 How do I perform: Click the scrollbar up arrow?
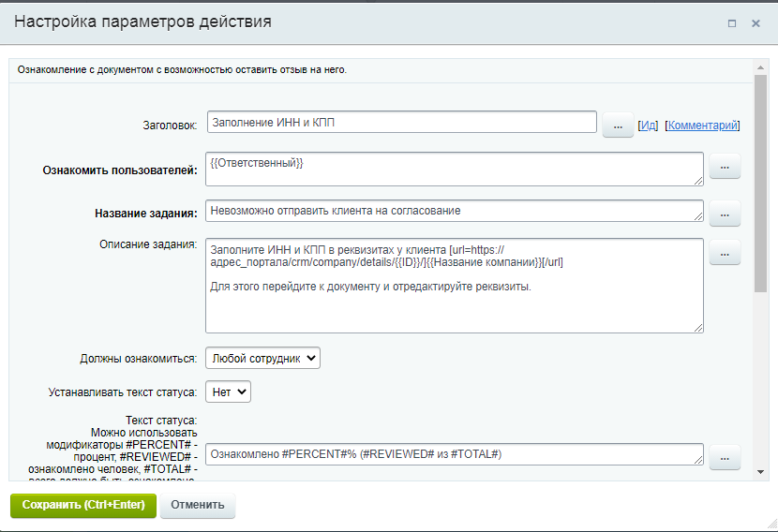(x=760, y=66)
